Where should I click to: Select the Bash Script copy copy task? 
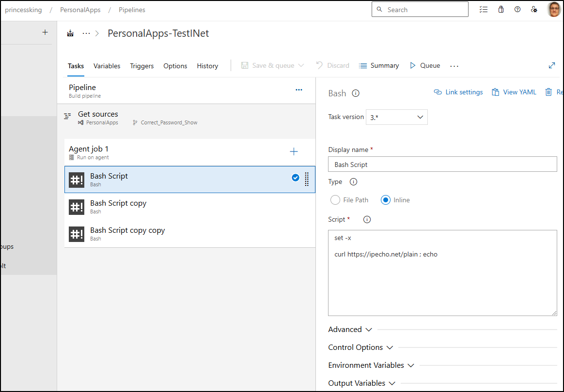(190, 234)
